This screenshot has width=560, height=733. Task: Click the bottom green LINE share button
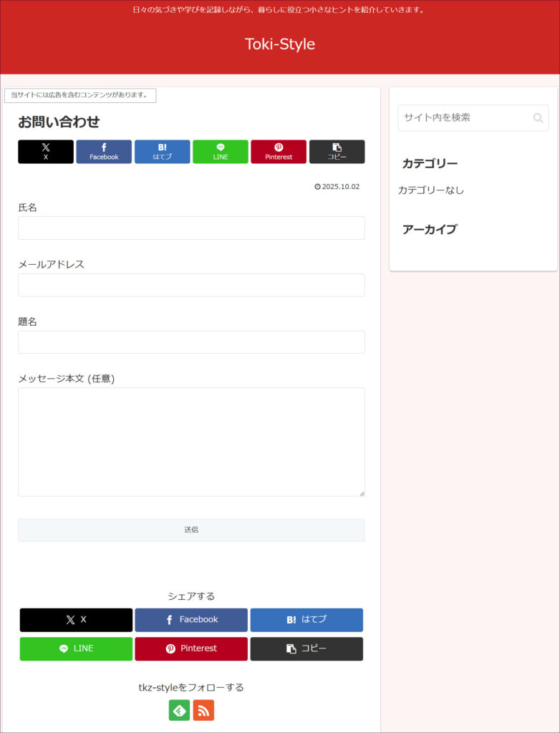[76, 649]
